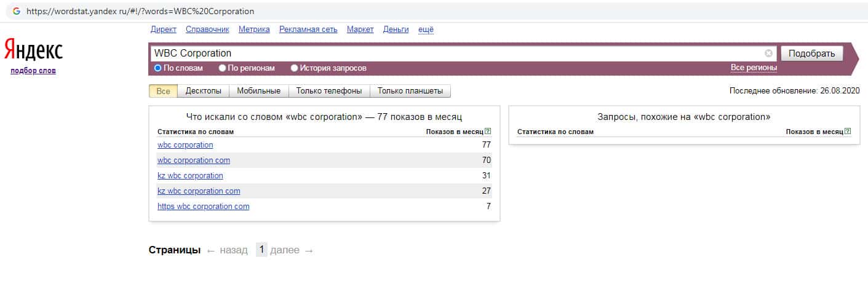
Task: Go to the previous page with '← назад'
Action: 227,250
